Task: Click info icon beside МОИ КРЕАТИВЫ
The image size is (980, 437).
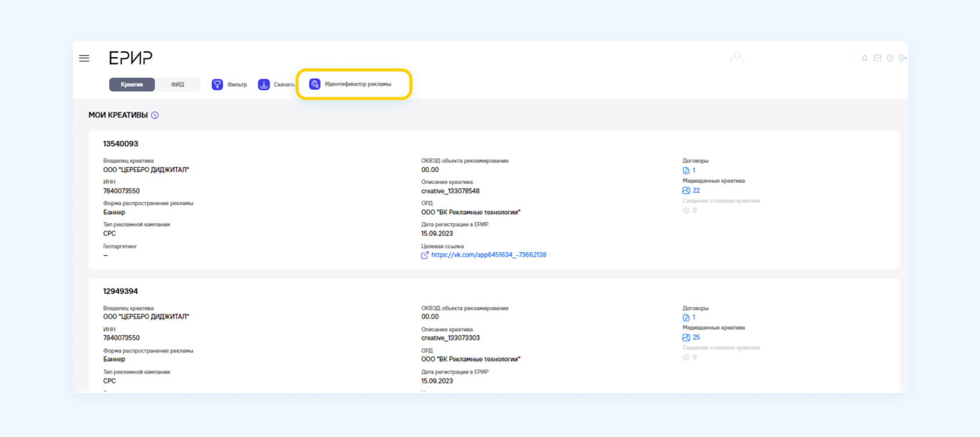Action: click(155, 115)
